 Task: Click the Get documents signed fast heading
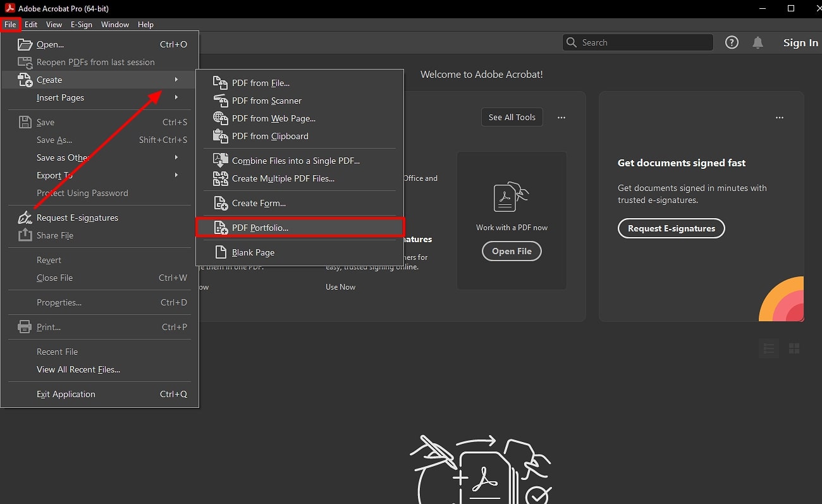pyautogui.click(x=682, y=163)
